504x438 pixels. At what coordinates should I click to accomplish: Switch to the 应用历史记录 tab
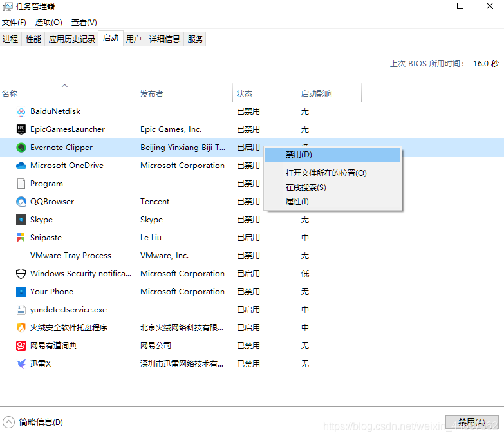[x=71, y=39]
